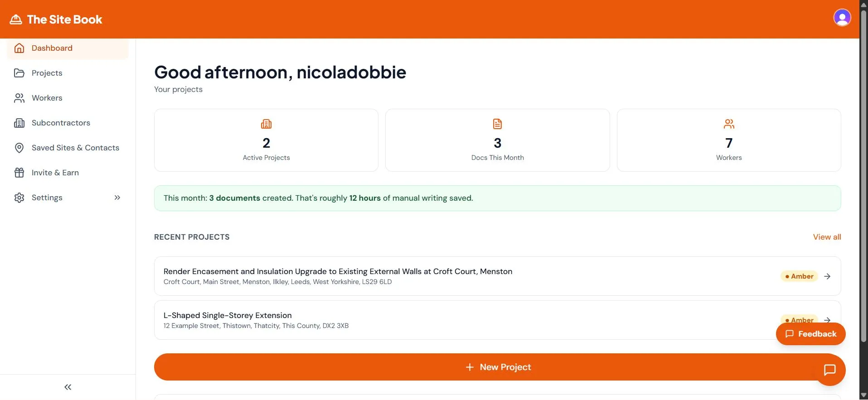Open the Feedback button
Viewport: 868px width, 400px height.
pyautogui.click(x=810, y=334)
